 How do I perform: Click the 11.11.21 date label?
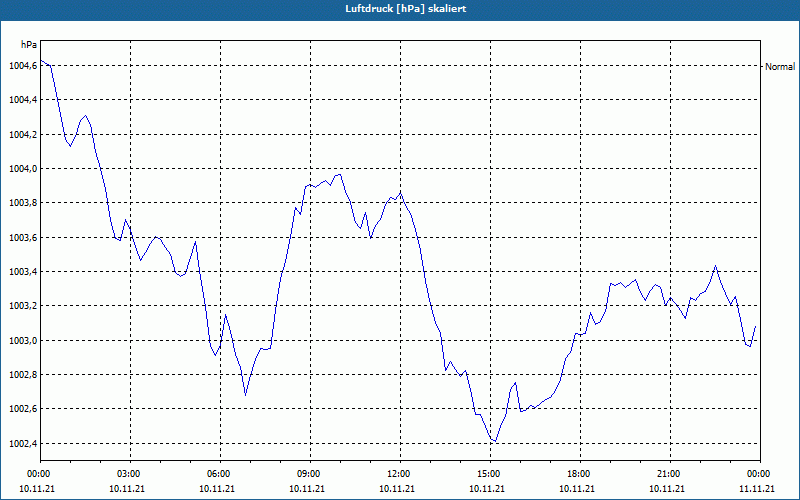757,488
